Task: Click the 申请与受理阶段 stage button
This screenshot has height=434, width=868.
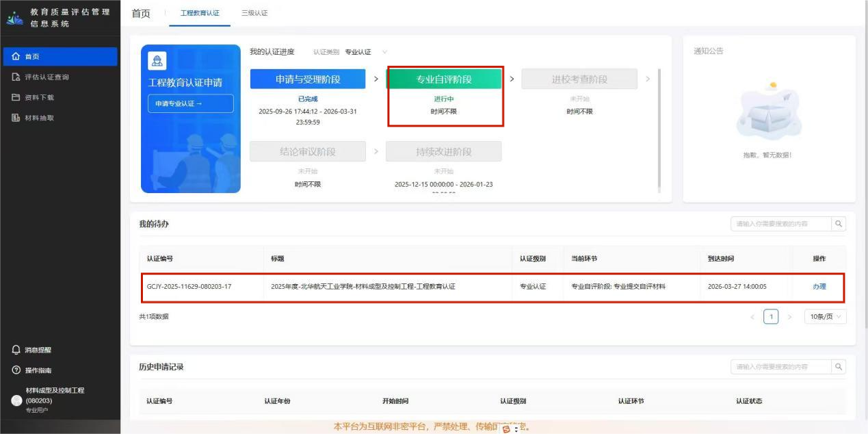Action: pos(308,79)
